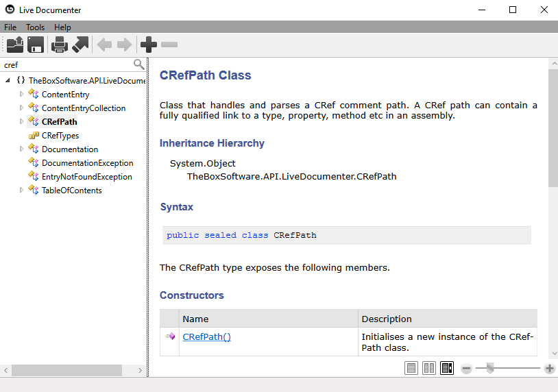Viewport: 558px width, 392px height.
Task: Click the forward navigation arrow
Action: (125, 45)
